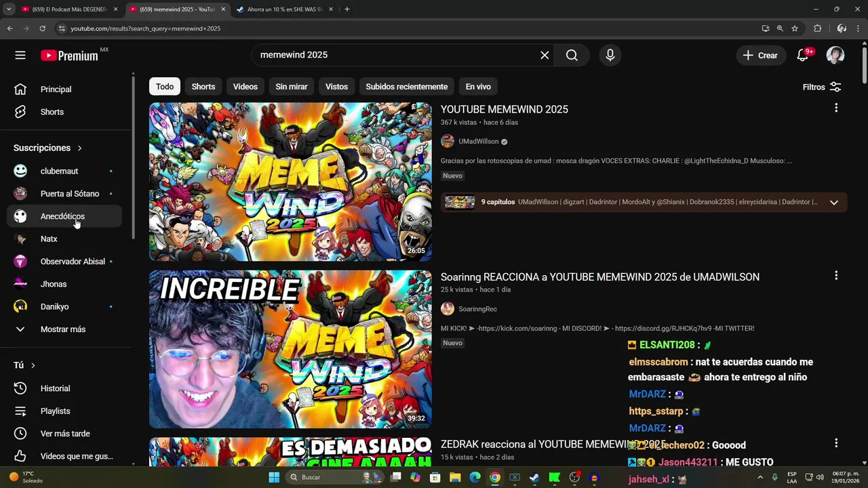The width and height of the screenshot is (868, 488).
Task: Open Microsoft Store from the taskbar
Action: pos(435,477)
